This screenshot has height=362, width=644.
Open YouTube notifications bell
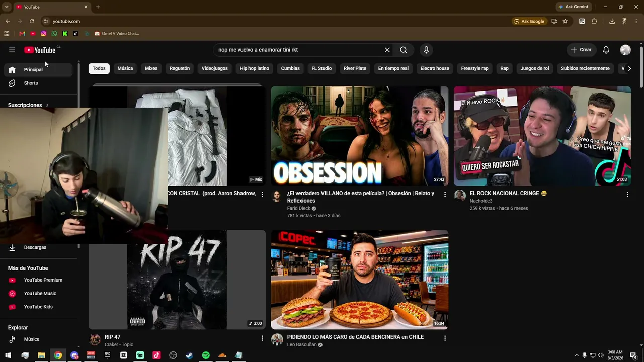(x=606, y=50)
